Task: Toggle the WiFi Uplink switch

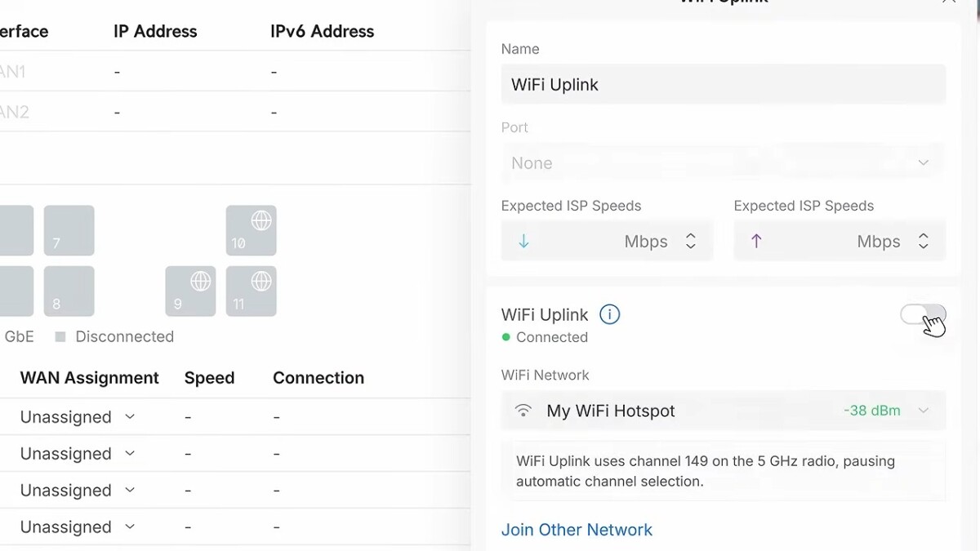Action: click(x=923, y=315)
